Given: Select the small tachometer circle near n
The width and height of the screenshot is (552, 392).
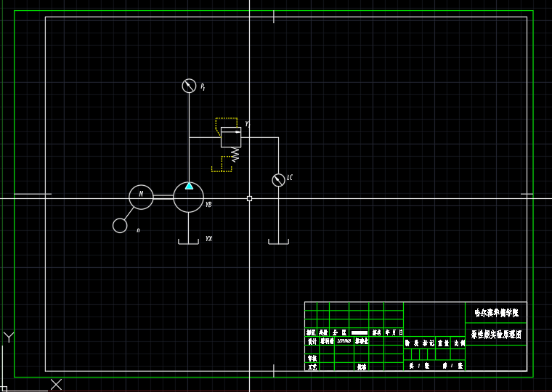Looking at the screenshot, I should pos(120,226).
